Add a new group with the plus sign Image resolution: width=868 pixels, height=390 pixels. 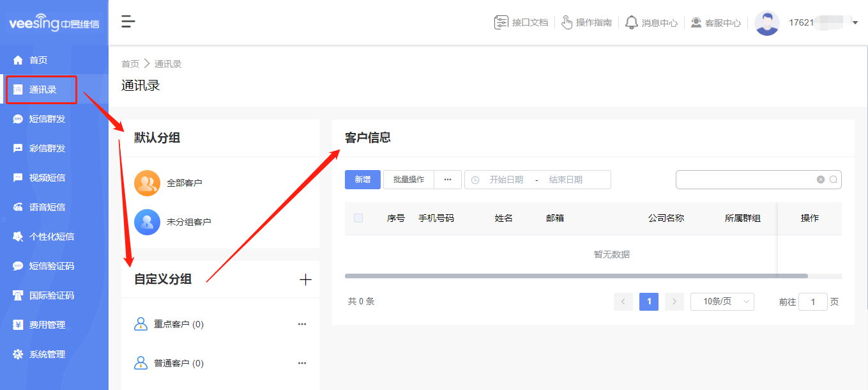[305, 279]
